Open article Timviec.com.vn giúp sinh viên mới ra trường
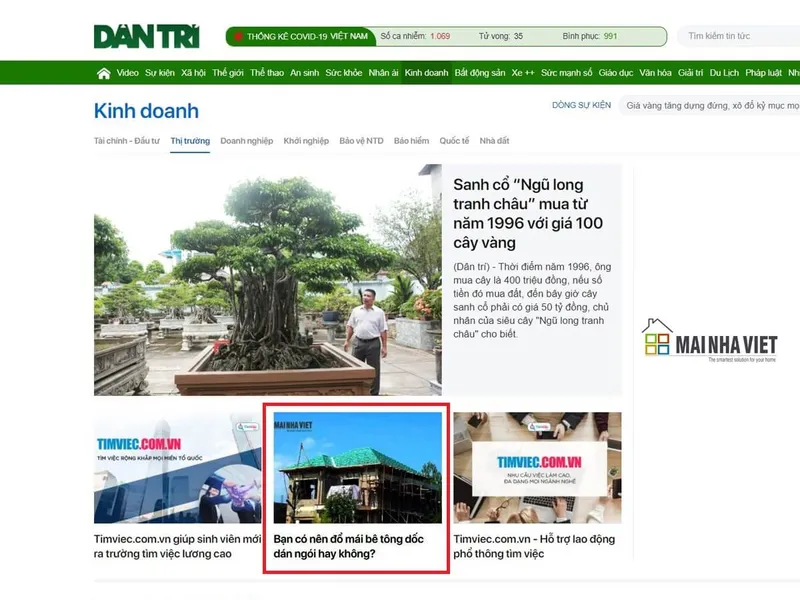 click(177, 546)
